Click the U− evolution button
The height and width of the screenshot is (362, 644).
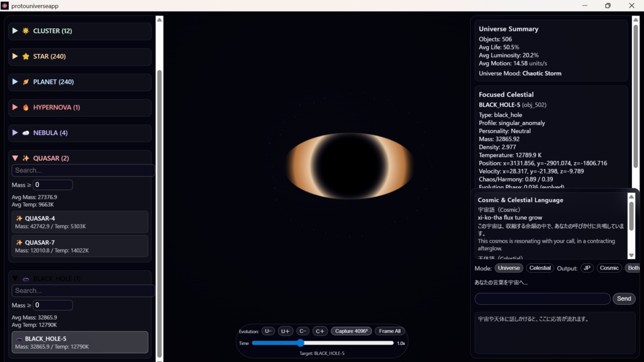268,331
